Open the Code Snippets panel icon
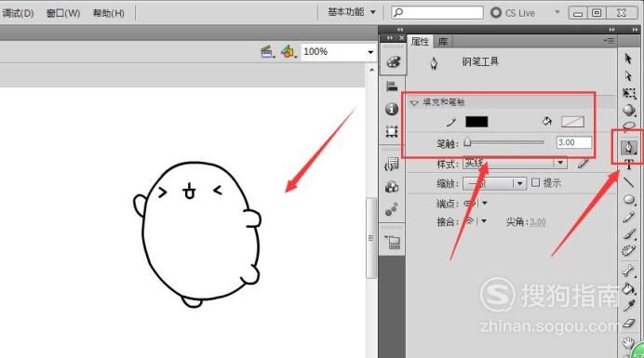 click(392, 165)
